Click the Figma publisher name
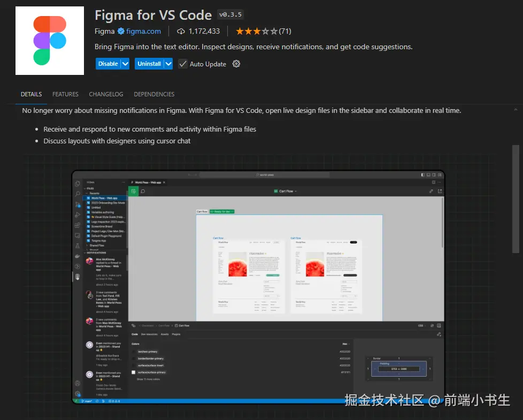Screen dimensions: 523x420 tap(104, 32)
